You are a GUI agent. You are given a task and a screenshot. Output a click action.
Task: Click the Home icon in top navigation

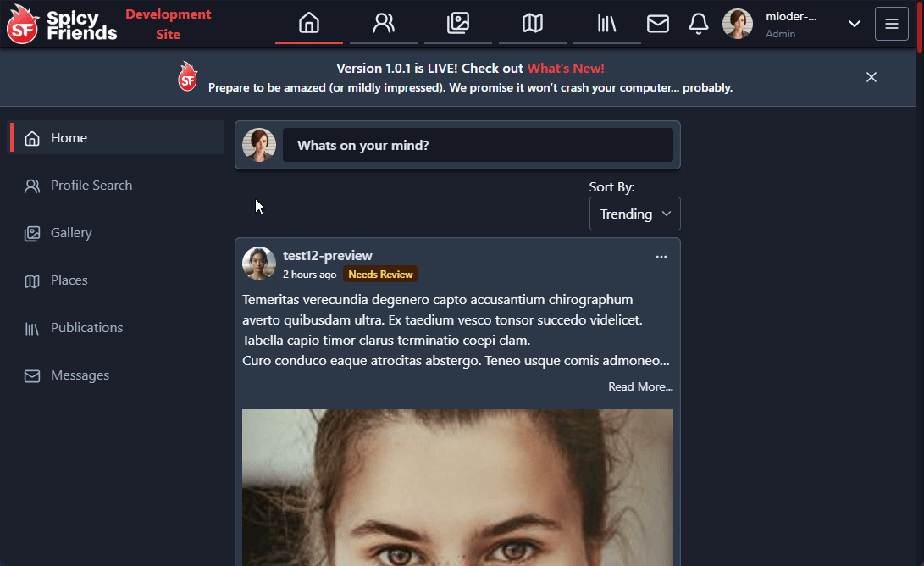309,24
